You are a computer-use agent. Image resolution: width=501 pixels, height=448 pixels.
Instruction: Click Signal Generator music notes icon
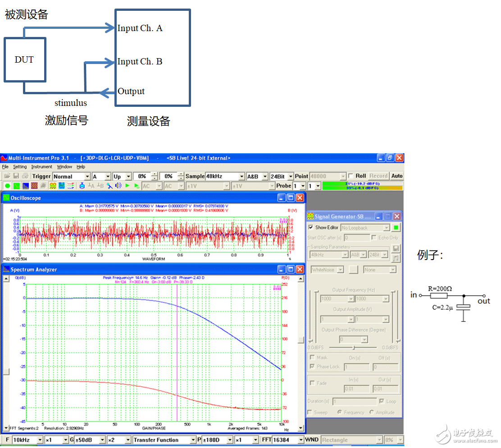[x=396, y=259]
